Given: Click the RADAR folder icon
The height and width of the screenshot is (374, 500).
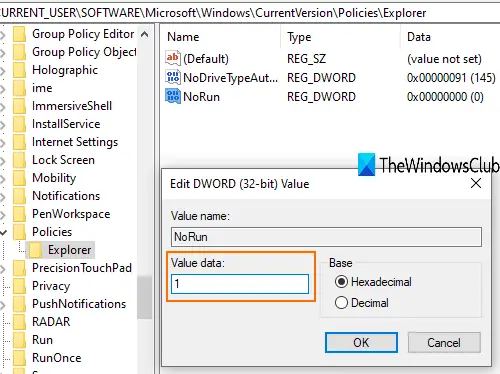Looking at the screenshot, I should [19, 322].
